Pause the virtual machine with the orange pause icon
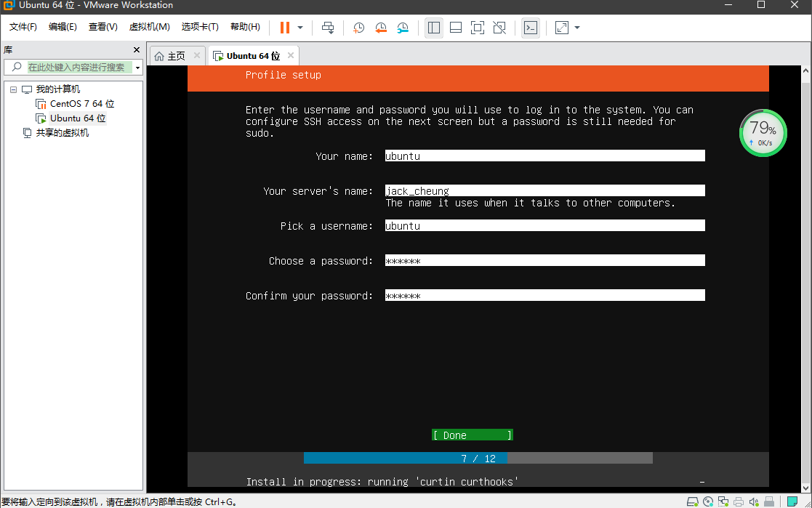812x508 pixels. tap(285, 28)
